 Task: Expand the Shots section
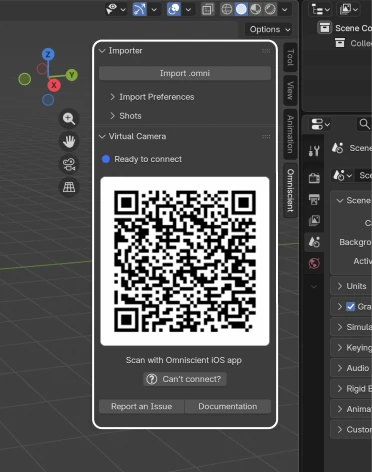coord(126,116)
